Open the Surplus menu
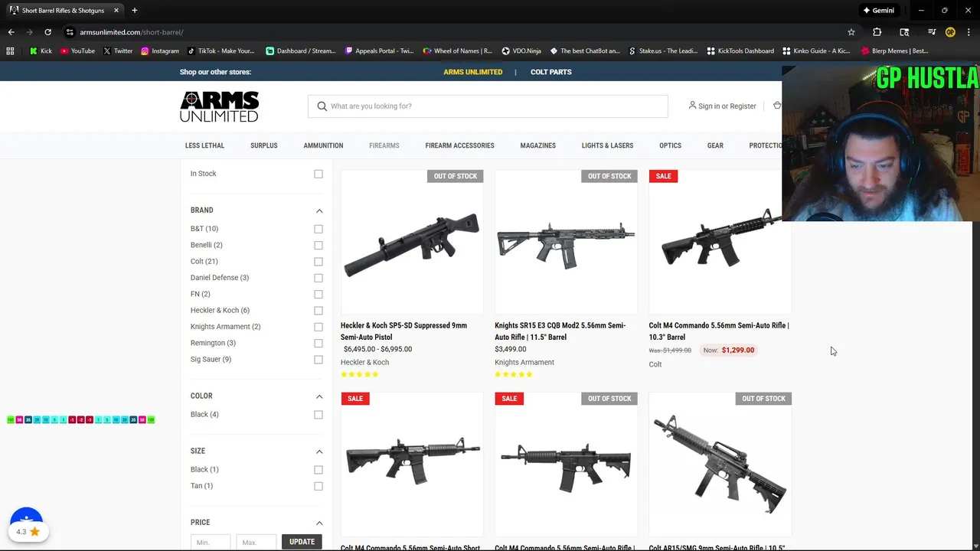The image size is (980, 551). point(263,145)
